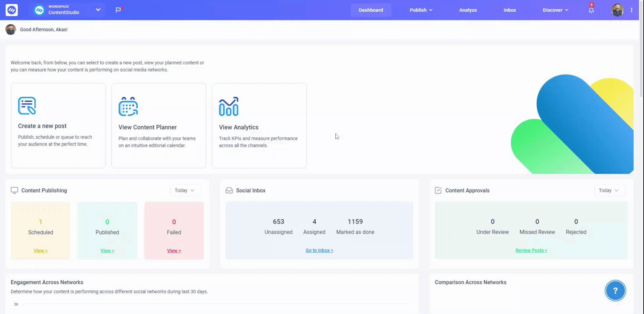The image size is (644, 314).
Task: View failed posts link
Action: [174, 251]
